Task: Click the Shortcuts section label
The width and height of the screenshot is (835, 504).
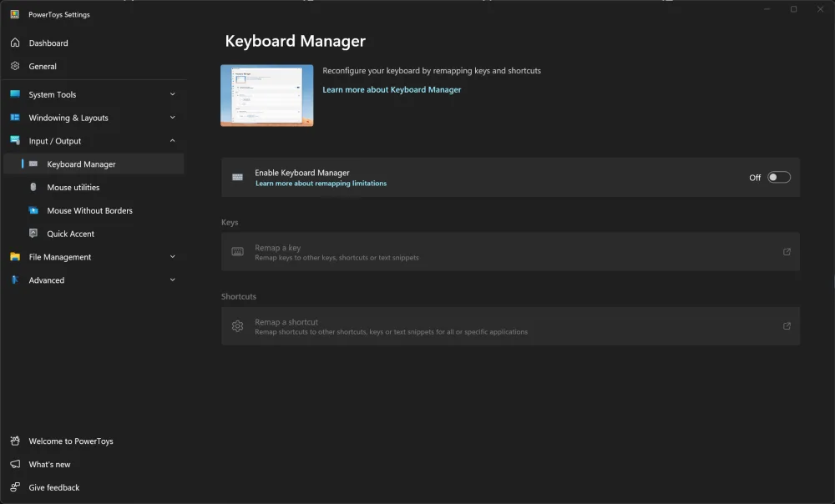Action: [x=239, y=296]
